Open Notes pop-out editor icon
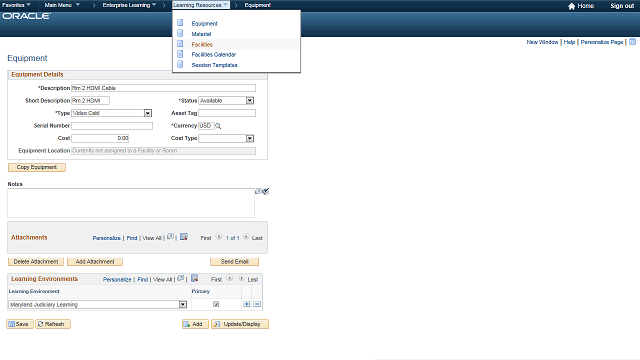This screenshot has height=360, width=640. [258, 191]
